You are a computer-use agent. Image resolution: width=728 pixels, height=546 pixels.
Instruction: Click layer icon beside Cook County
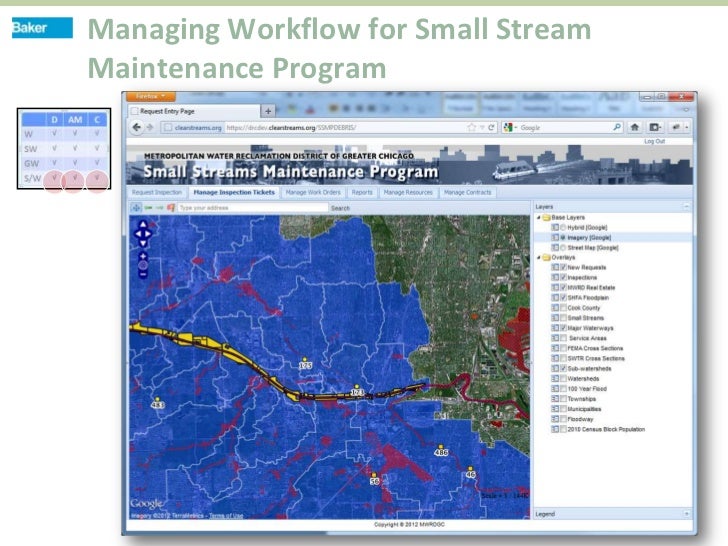pos(555,307)
